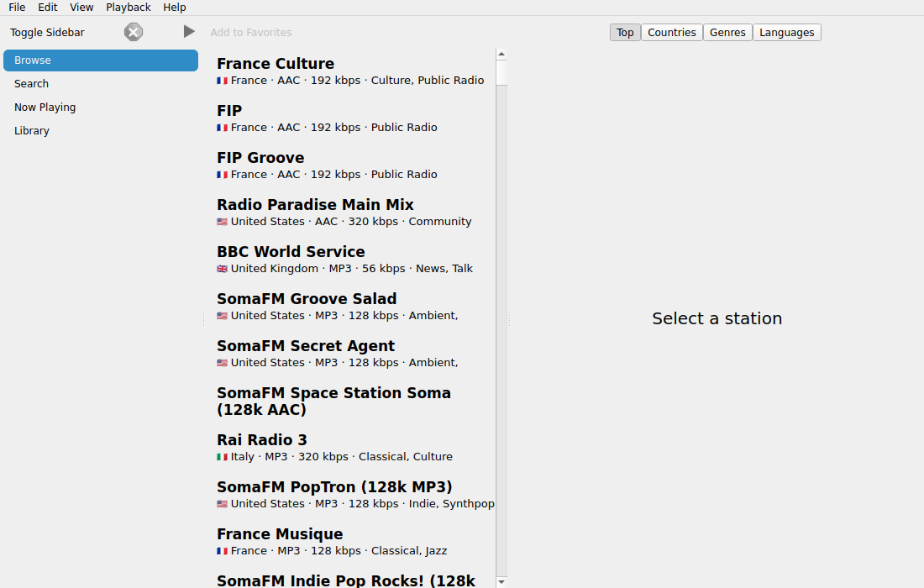Image resolution: width=924 pixels, height=588 pixels.
Task: Select Rai Radio 3 station
Action: click(354, 449)
